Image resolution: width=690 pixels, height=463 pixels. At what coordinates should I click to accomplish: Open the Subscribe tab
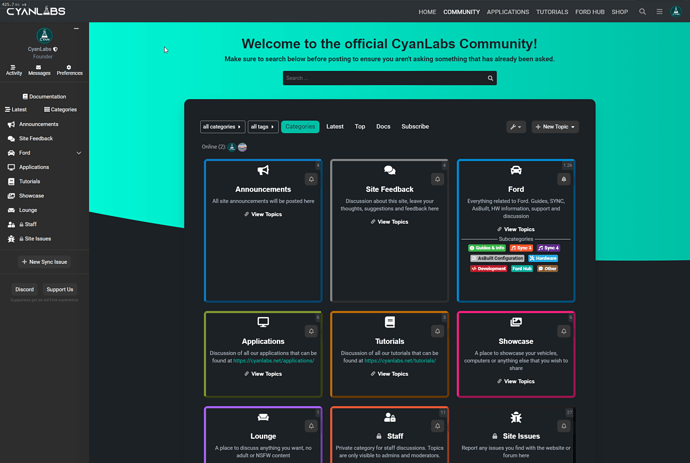pos(415,127)
